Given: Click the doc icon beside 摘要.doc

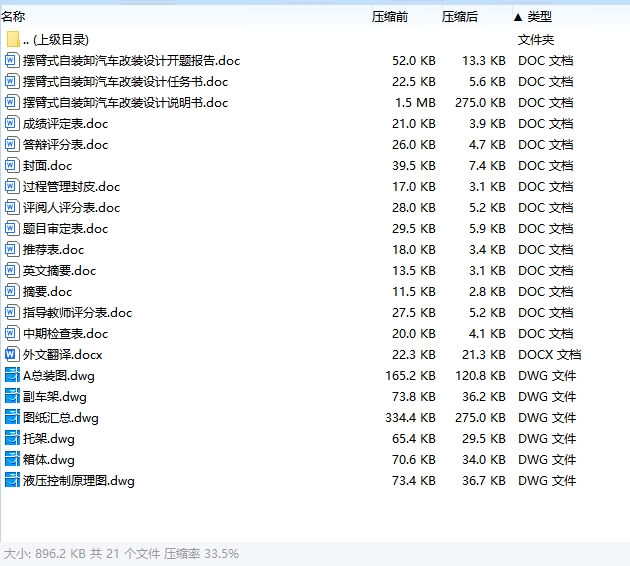Looking at the screenshot, I should (x=12, y=291).
